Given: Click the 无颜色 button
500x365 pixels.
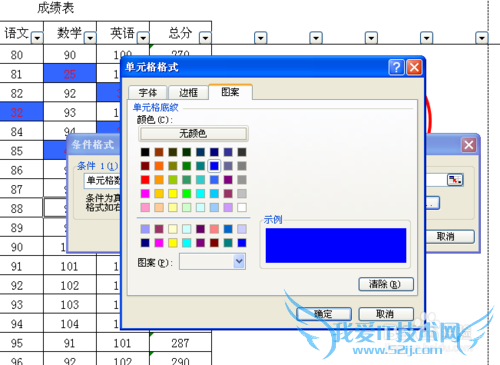Looking at the screenshot, I should tap(193, 134).
